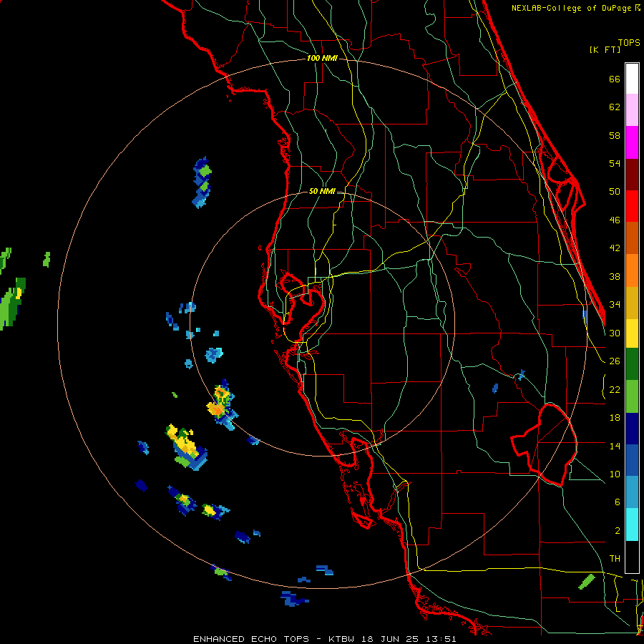The height and width of the screenshot is (644, 644).
Task: Click the "6" legend value
Action: pos(617,502)
